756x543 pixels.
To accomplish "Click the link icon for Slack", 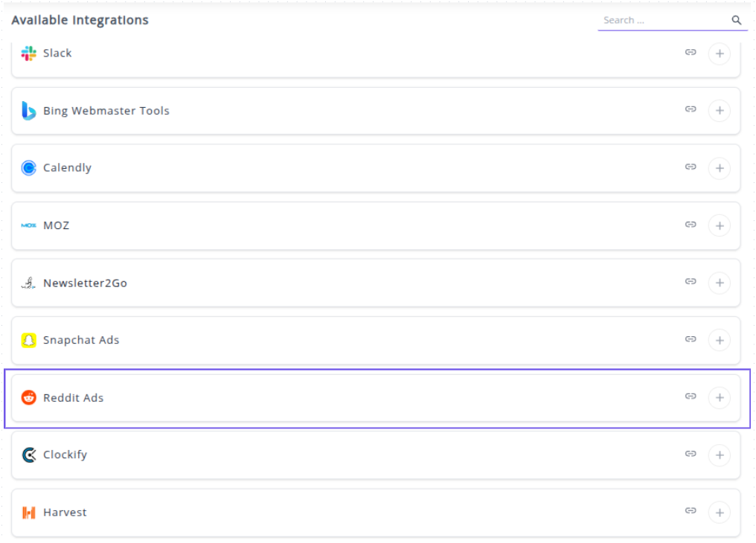I will coord(691,52).
